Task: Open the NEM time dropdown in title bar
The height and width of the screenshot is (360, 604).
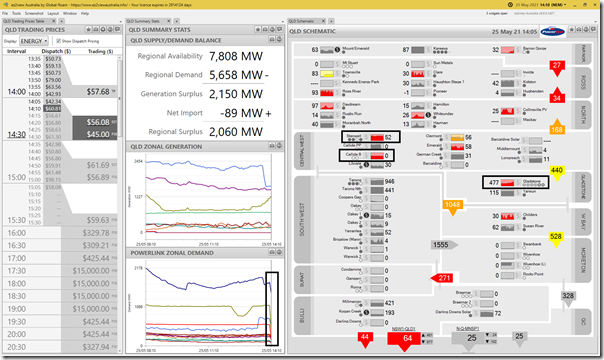Action: 565,5
